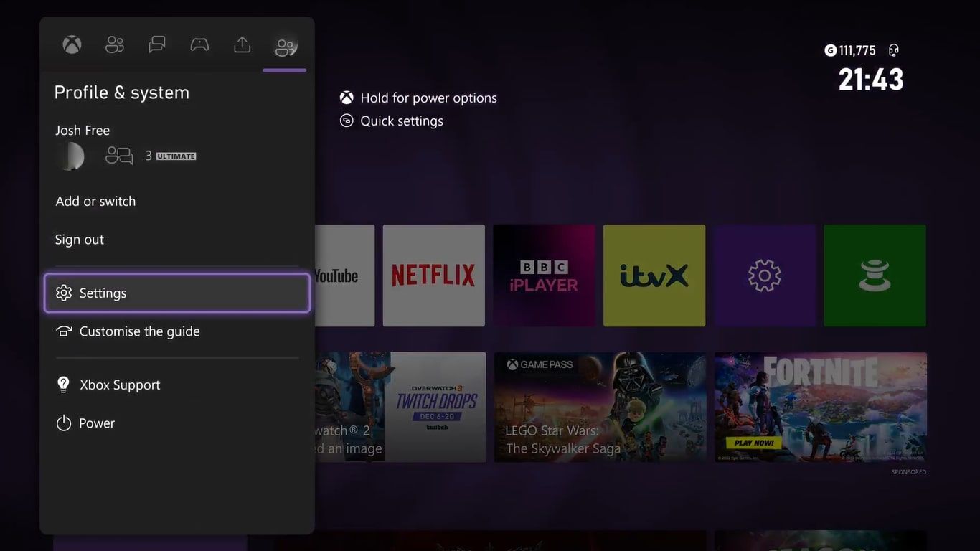Open Josh Free's profile avatar
The height and width of the screenshot is (551, 980).
[70, 156]
